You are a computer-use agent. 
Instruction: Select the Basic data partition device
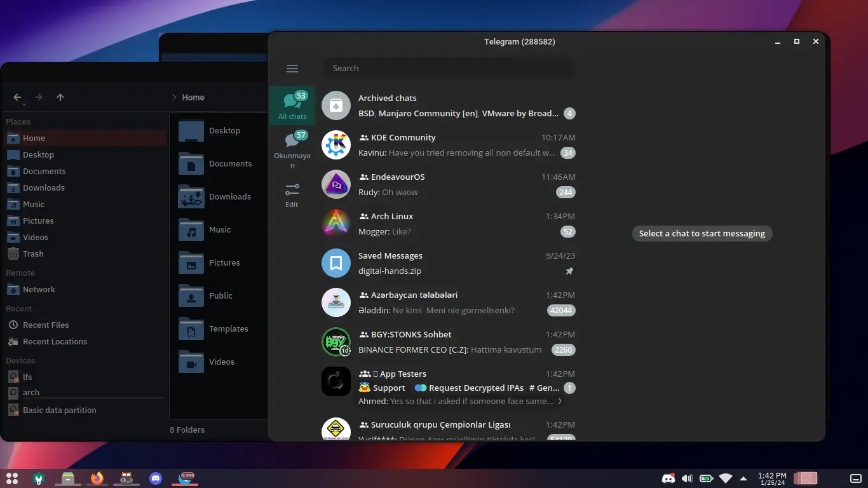(86, 410)
